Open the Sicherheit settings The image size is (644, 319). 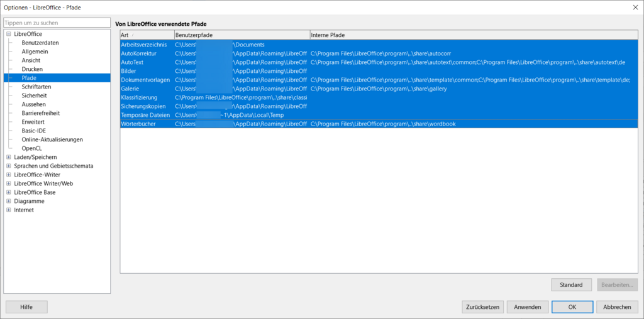click(x=34, y=95)
